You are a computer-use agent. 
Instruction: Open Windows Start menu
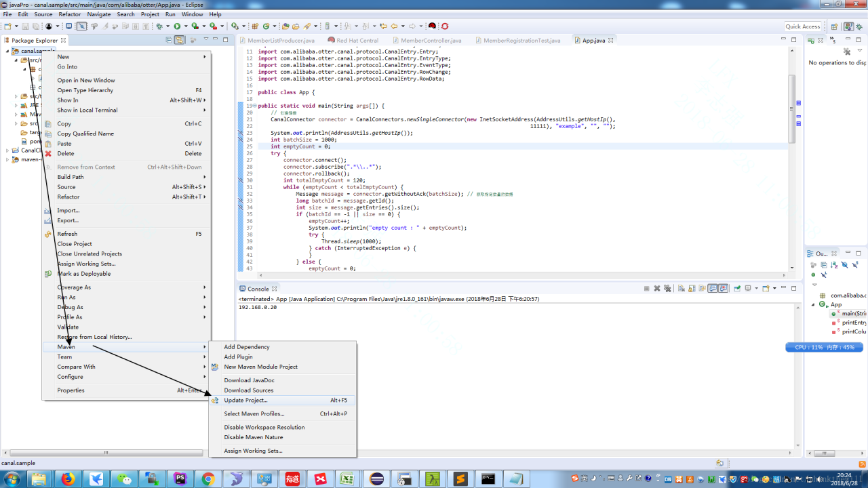(x=12, y=479)
